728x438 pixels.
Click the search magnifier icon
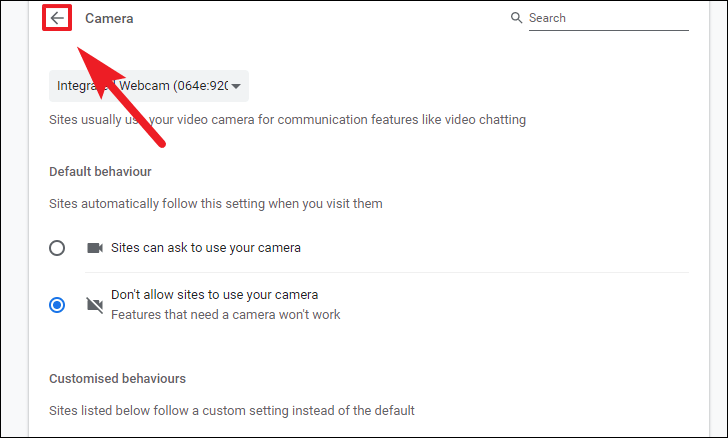(516, 18)
